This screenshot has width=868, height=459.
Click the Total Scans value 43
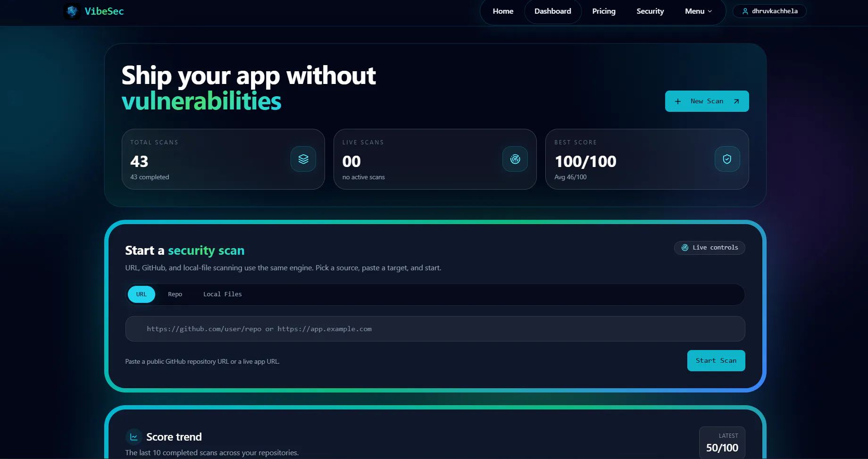[139, 161]
